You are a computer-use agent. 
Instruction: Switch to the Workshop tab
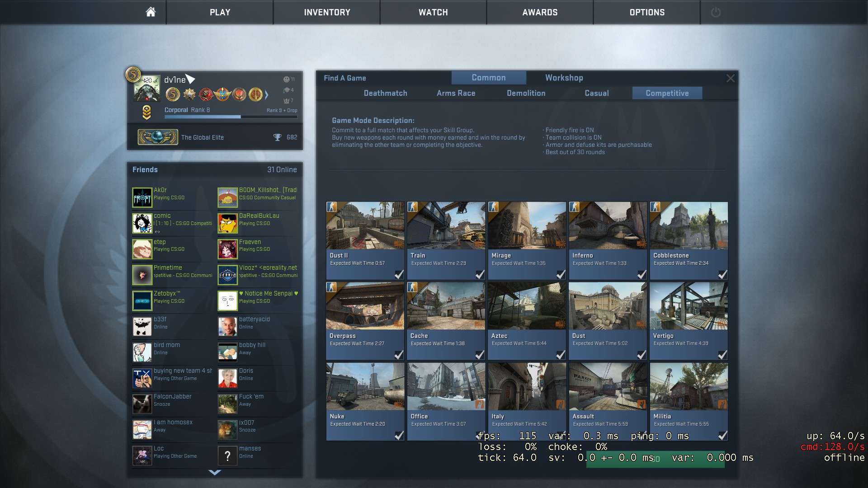(564, 78)
